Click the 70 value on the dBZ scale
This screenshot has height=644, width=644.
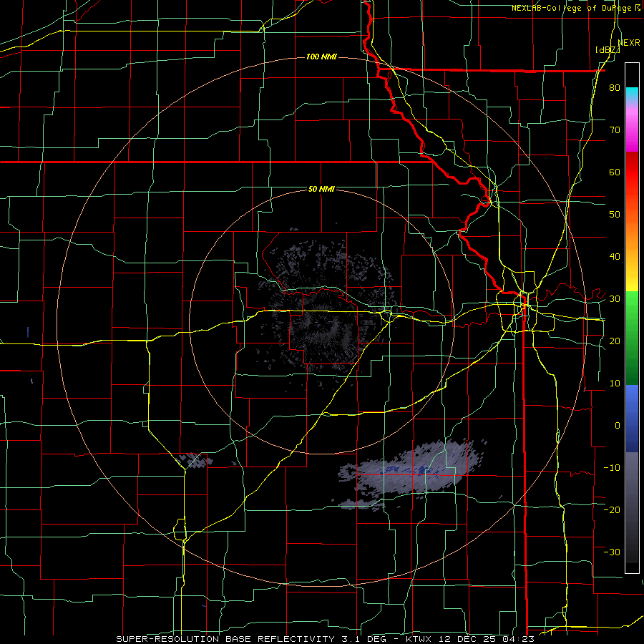[x=615, y=130]
